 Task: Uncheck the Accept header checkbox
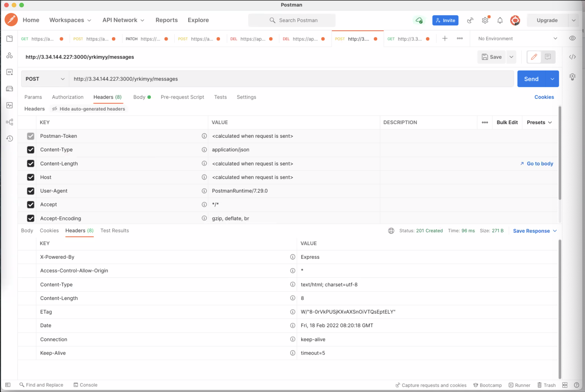pos(31,205)
